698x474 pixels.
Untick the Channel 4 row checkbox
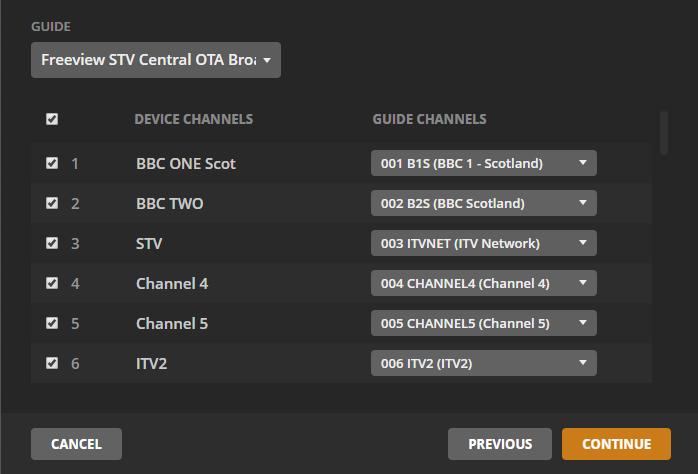(52, 283)
